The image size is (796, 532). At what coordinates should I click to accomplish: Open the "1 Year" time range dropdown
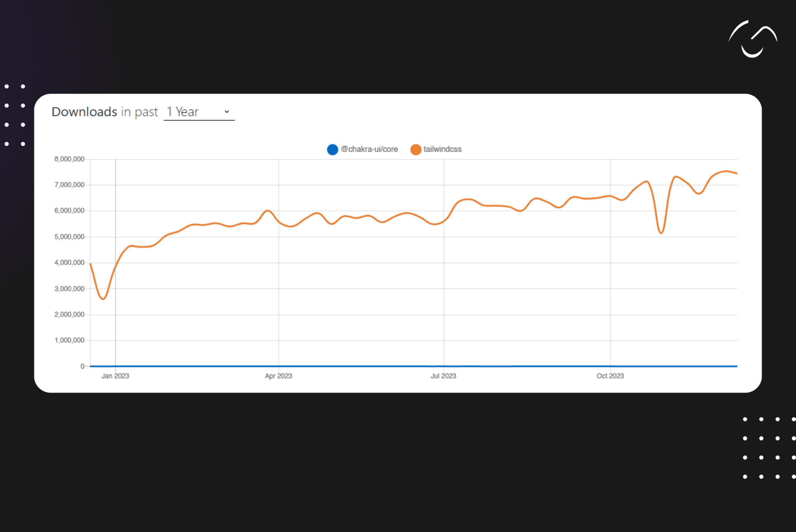pos(199,112)
